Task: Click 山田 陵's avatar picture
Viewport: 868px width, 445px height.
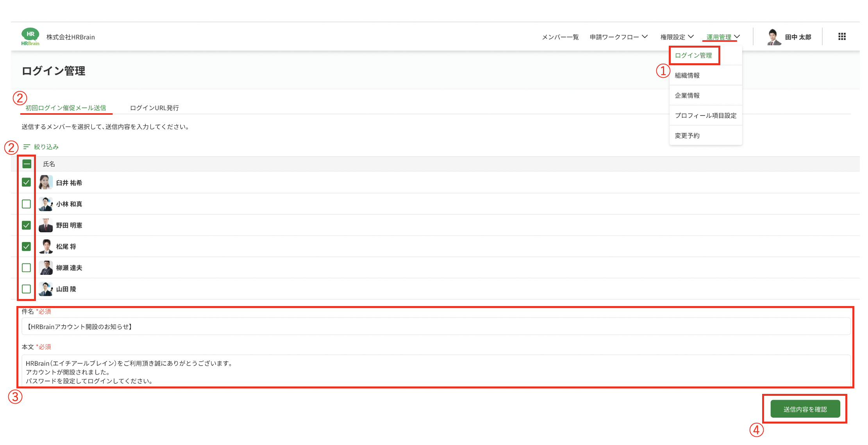Action: pyautogui.click(x=46, y=289)
